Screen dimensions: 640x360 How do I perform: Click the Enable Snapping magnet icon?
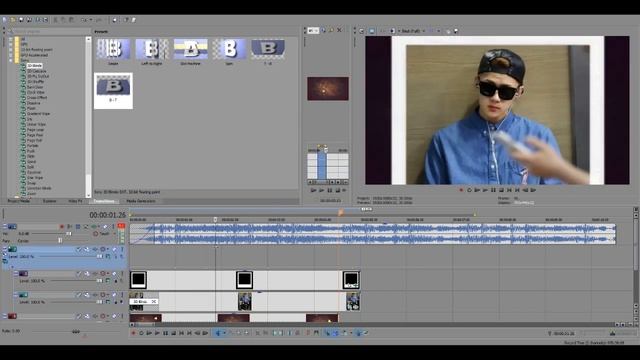coord(327,333)
